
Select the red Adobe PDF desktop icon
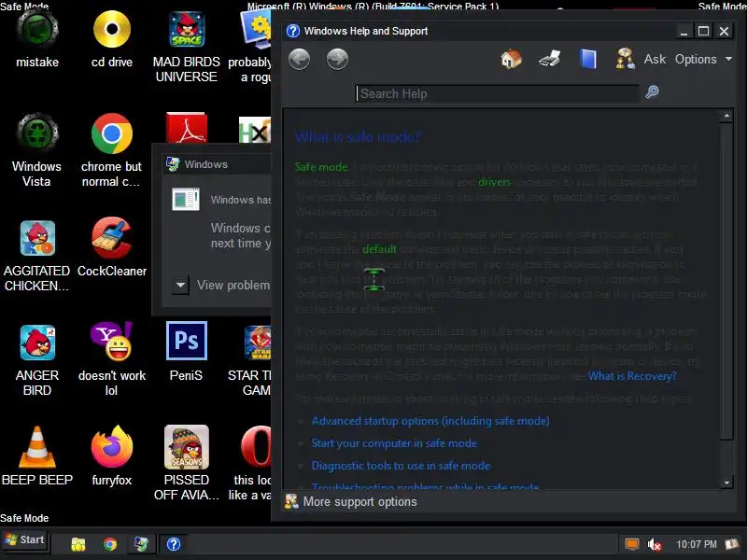tap(186, 128)
